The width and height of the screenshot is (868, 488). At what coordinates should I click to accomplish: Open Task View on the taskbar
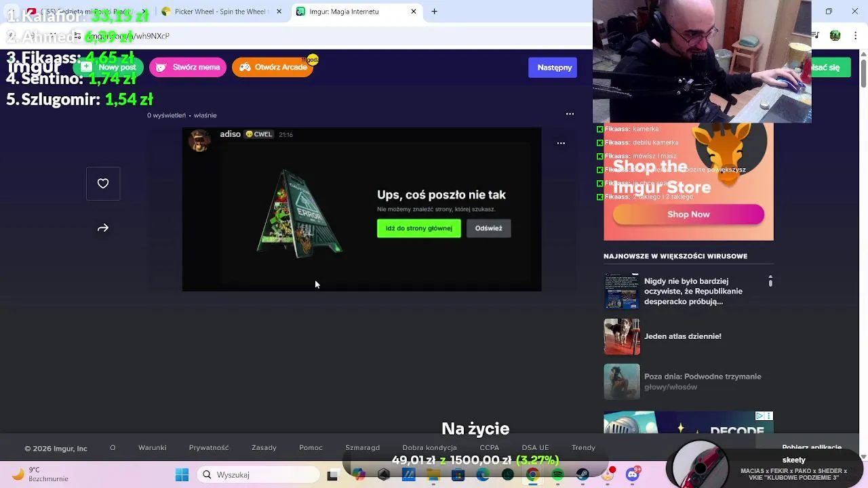coord(332,475)
